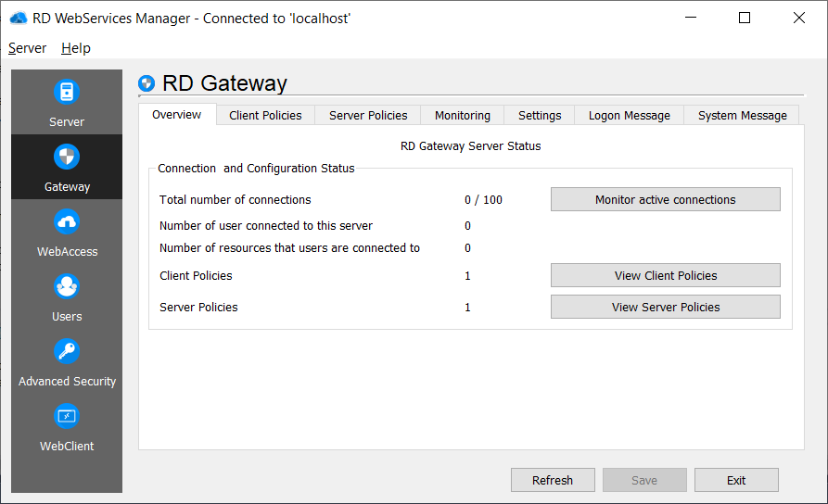Open the Server menu
The height and width of the screenshot is (504, 828).
point(27,48)
